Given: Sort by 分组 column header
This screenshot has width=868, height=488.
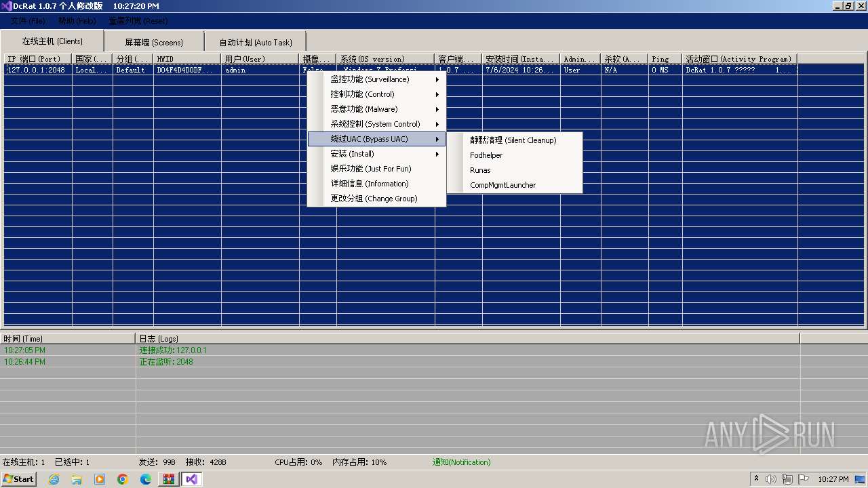Looking at the screenshot, I should pyautogui.click(x=133, y=59).
